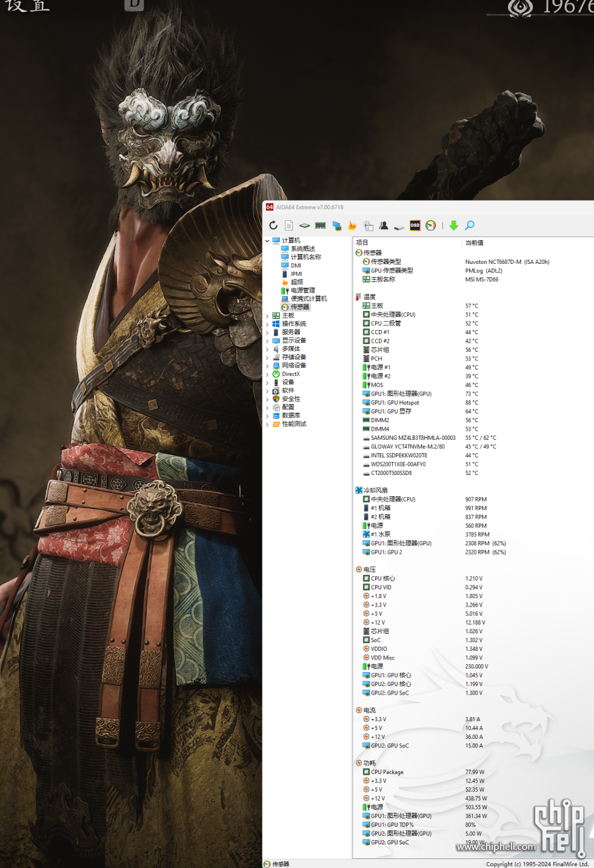Select the GPU 传感器类型 row
This screenshot has height=868, width=594.
pos(392,271)
